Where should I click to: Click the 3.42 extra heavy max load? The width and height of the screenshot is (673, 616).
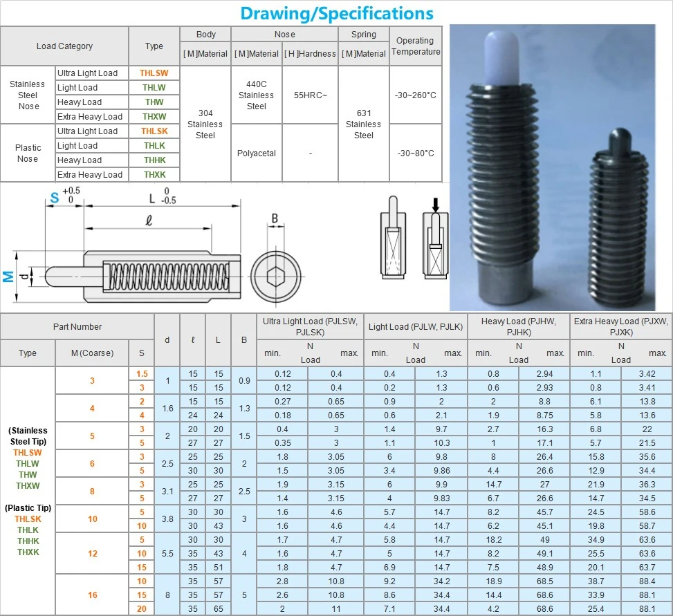647,373
